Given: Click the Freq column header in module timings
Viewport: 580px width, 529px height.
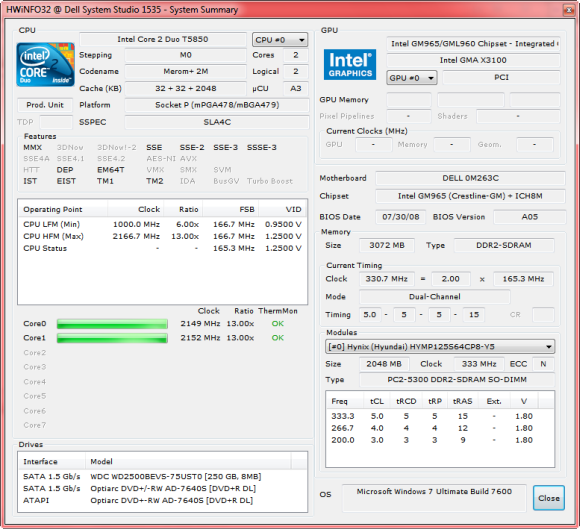Looking at the screenshot, I should (345, 401).
